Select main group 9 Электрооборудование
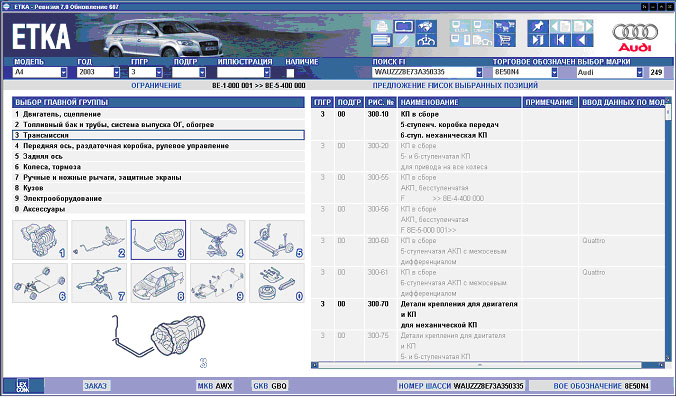The image size is (676, 398). coord(158,199)
